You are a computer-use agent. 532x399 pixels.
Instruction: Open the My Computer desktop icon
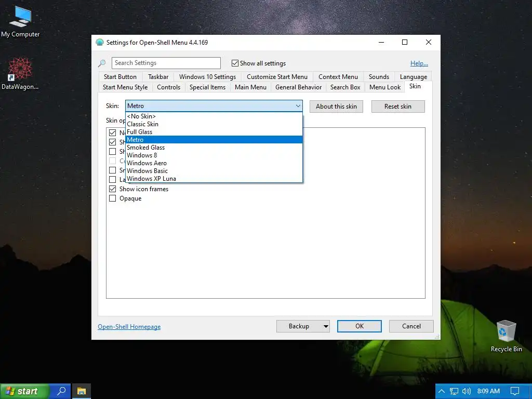click(20, 22)
